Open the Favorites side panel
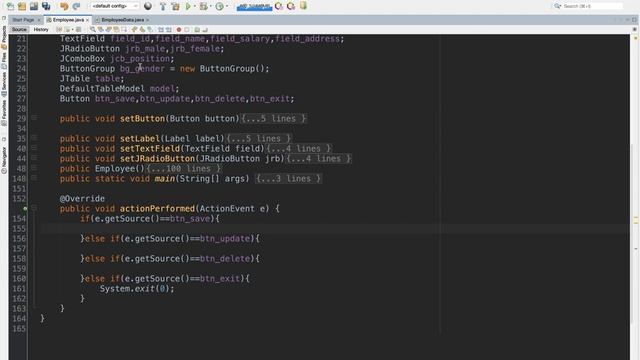Image resolution: width=640 pixels, height=360 pixels. click(4, 112)
